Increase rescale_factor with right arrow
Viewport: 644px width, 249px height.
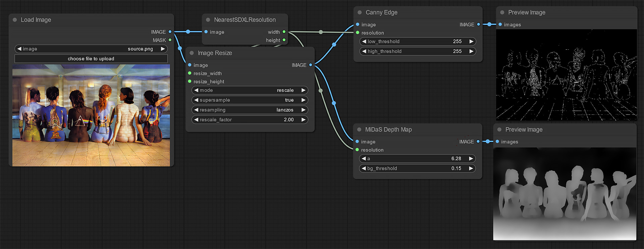[304, 120]
